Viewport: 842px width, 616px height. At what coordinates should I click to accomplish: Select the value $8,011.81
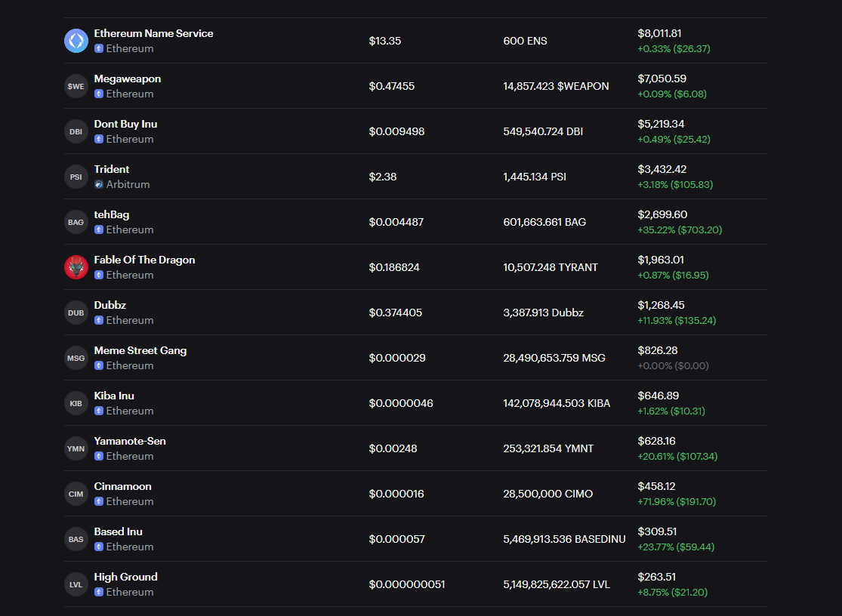(659, 33)
